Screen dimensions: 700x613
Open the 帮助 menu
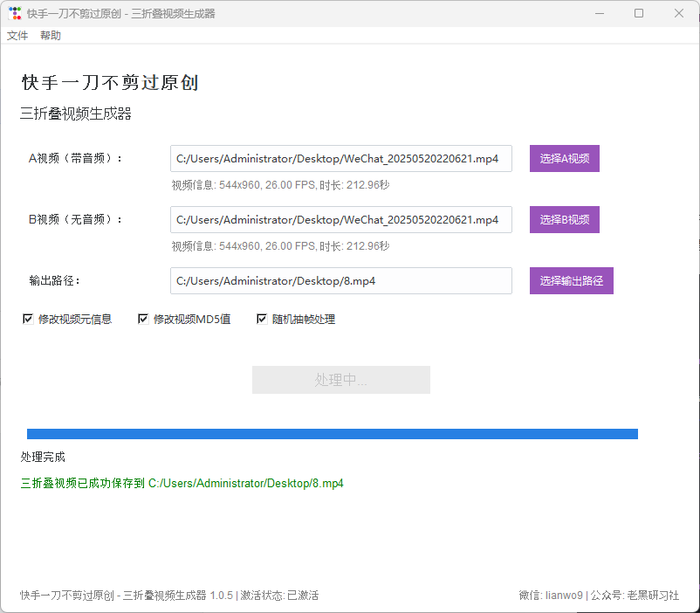coord(51,36)
